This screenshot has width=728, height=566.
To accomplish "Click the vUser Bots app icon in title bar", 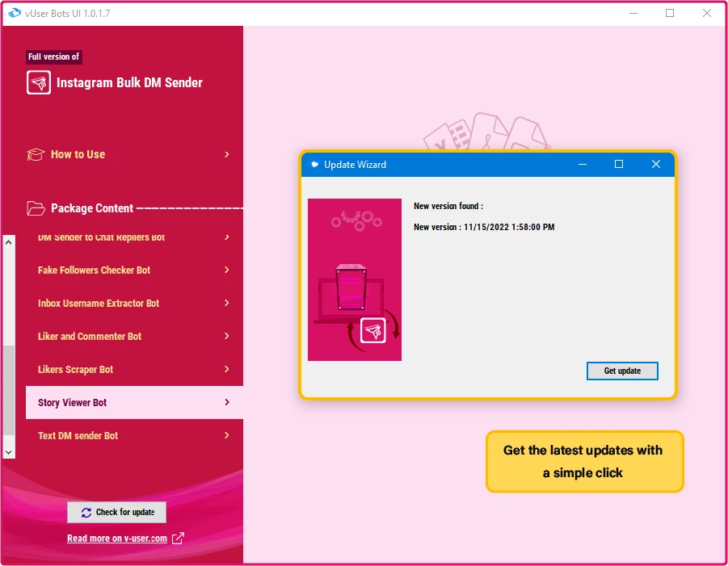I will pyautogui.click(x=15, y=13).
